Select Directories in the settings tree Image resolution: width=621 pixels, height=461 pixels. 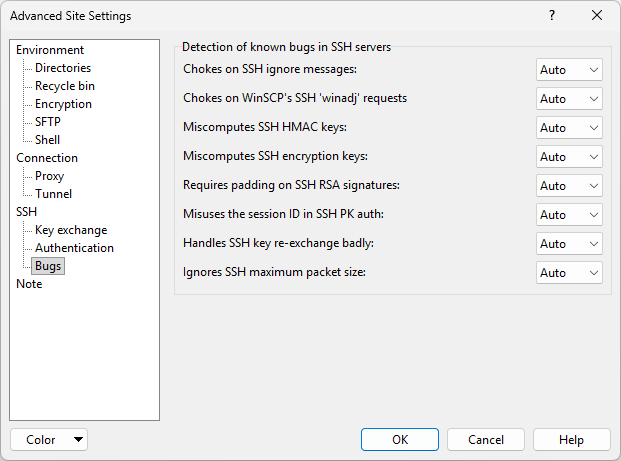(63, 68)
